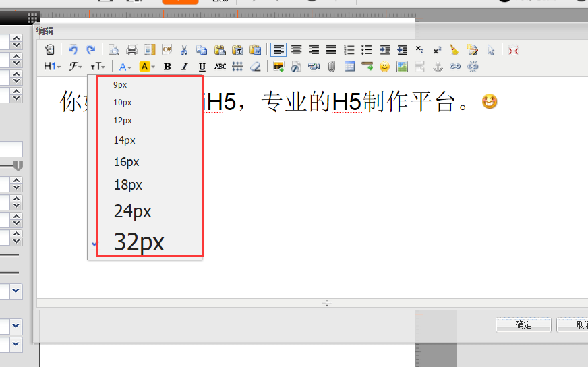
Task: Decrease the indent
Action: [402, 49]
